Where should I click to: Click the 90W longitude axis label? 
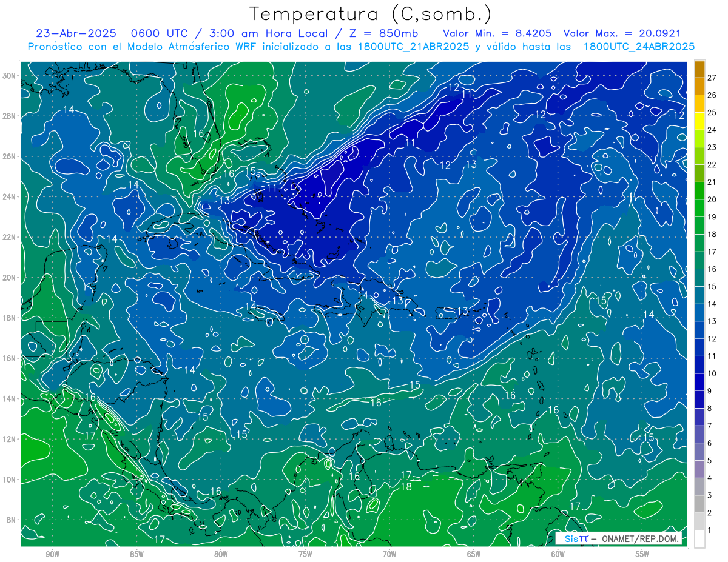click(x=52, y=554)
